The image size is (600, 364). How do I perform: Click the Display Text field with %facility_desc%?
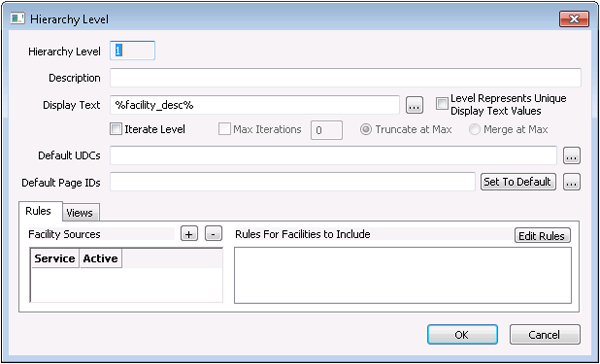(255, 105)
